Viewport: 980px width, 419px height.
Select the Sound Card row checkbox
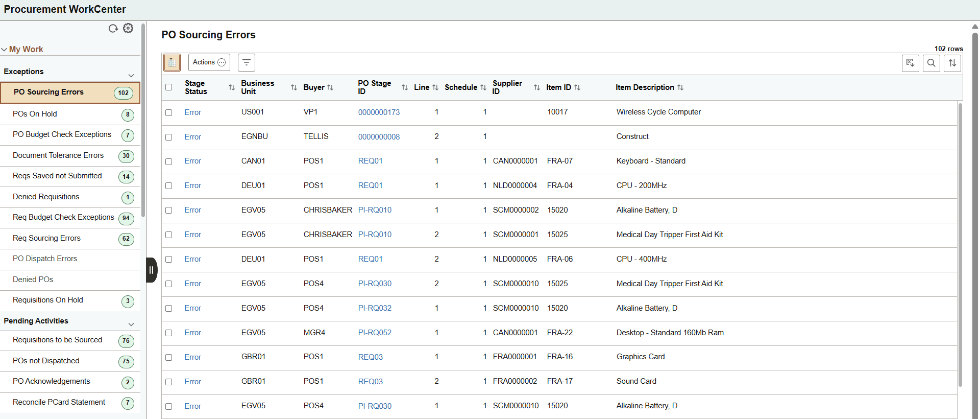coord(169,382)
